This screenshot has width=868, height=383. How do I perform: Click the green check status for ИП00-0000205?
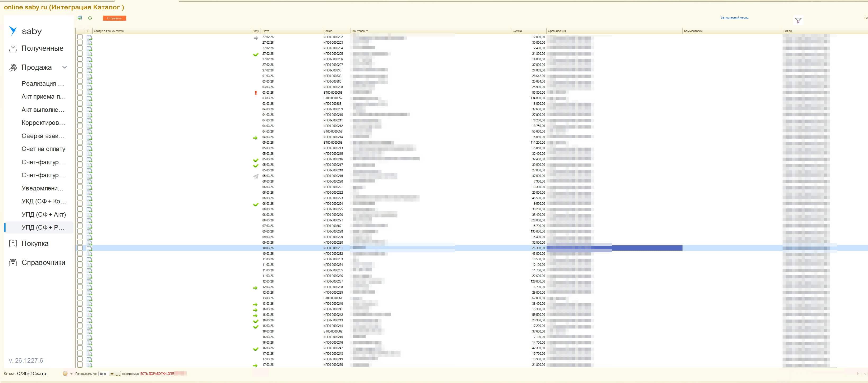click(x=256, y=54)
